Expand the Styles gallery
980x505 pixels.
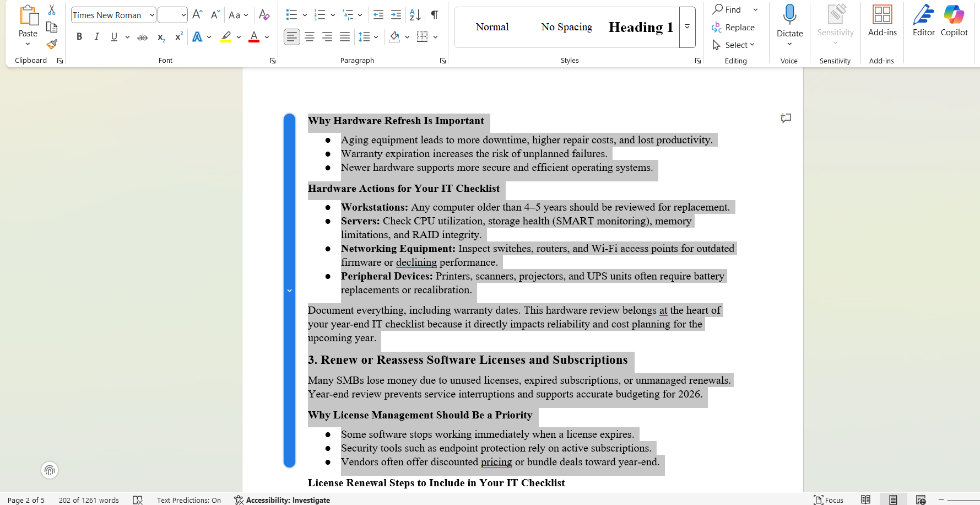(687, 26)
